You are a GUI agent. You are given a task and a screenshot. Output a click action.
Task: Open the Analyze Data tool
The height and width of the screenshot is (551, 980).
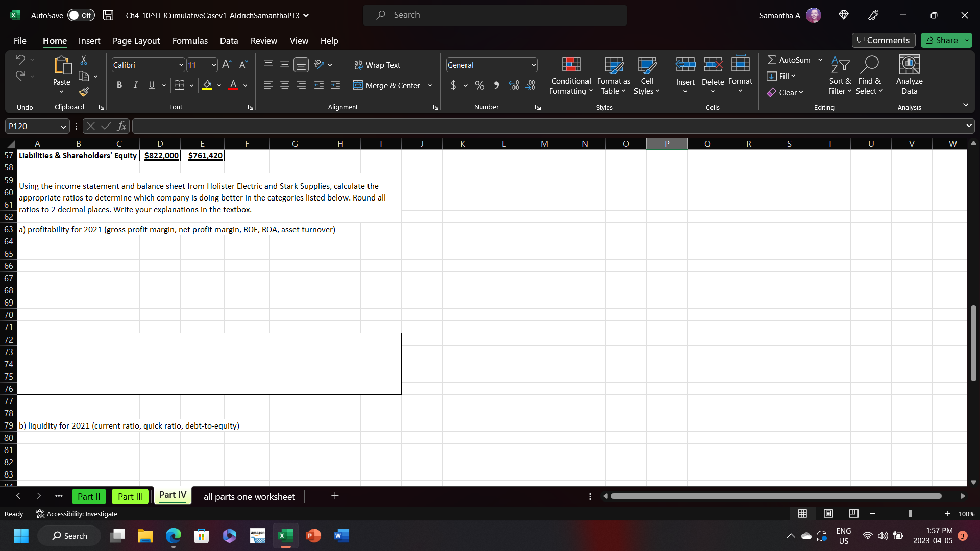tap(909, 76)
